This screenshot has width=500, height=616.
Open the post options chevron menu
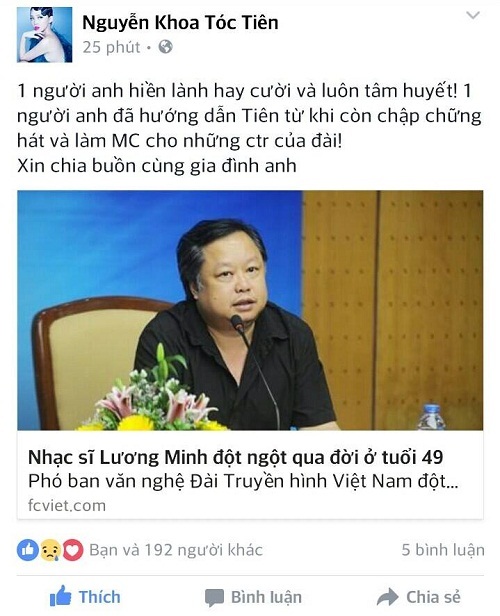473,15
